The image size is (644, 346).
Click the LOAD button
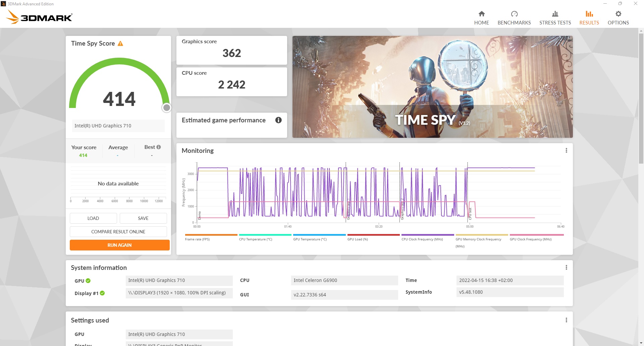93,218
